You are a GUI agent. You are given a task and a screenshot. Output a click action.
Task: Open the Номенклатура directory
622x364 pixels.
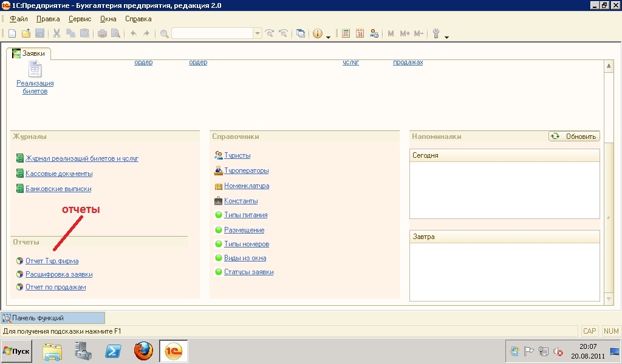[247, 186]
